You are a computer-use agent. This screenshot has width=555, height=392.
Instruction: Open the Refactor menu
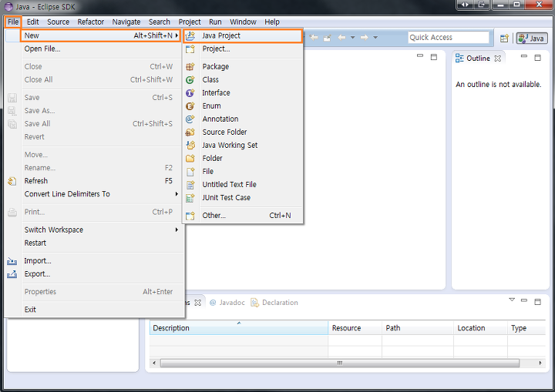coord(91,22)
